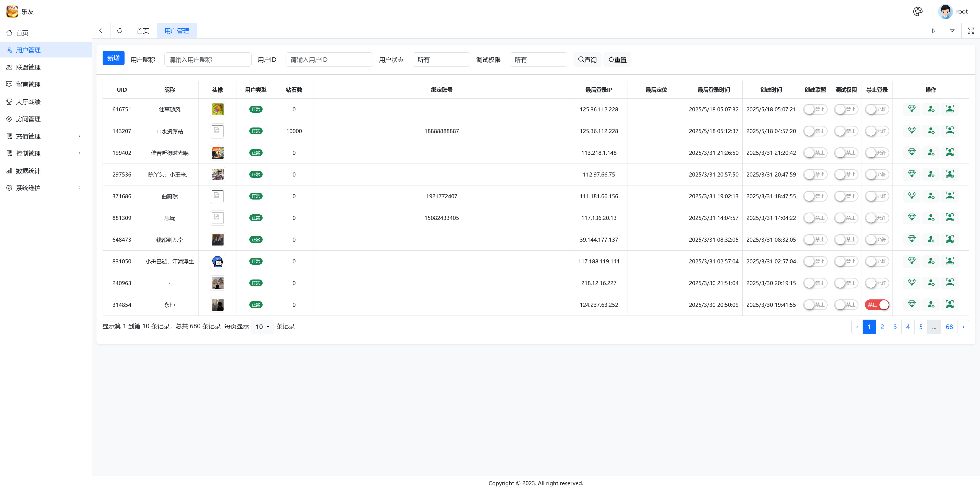Click the fullscreen icon in tab bar
Screen dimensions: 980x490
tap(971, 31)
